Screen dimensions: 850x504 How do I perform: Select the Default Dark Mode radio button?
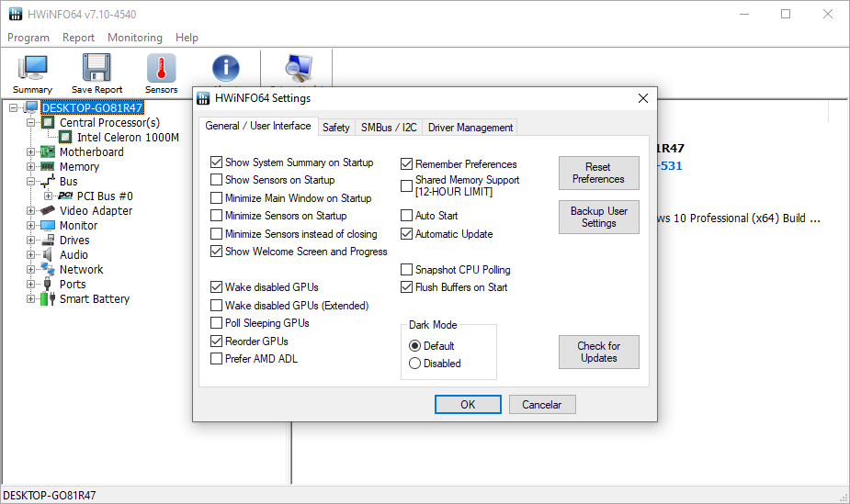[414, 345]
